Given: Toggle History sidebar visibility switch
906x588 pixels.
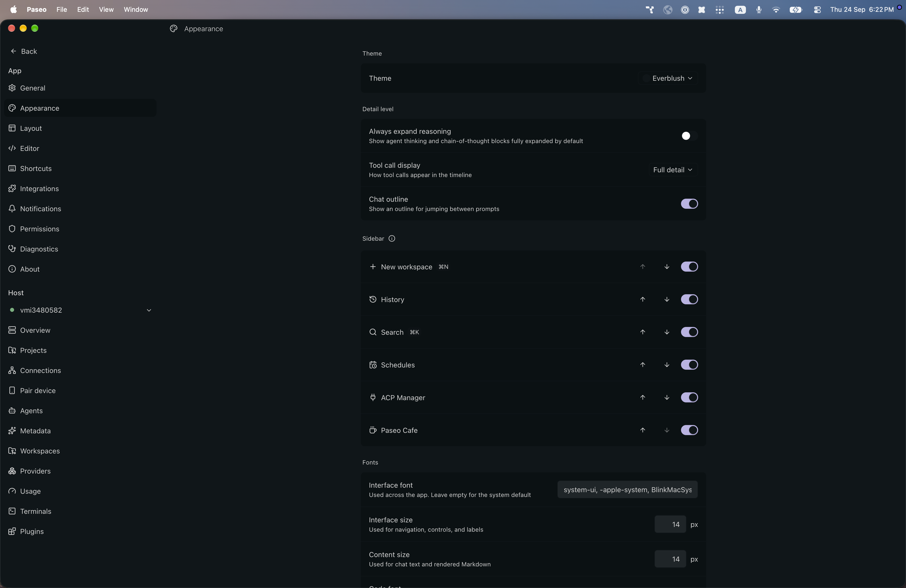Looking at the screenshot, I should click(x=689, y=299).
